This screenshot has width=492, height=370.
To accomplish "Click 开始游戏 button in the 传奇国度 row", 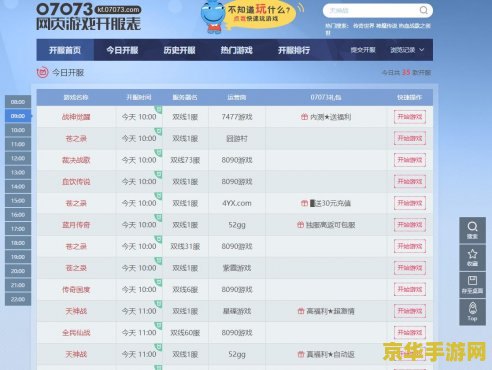I will click(x=410, y=289).
